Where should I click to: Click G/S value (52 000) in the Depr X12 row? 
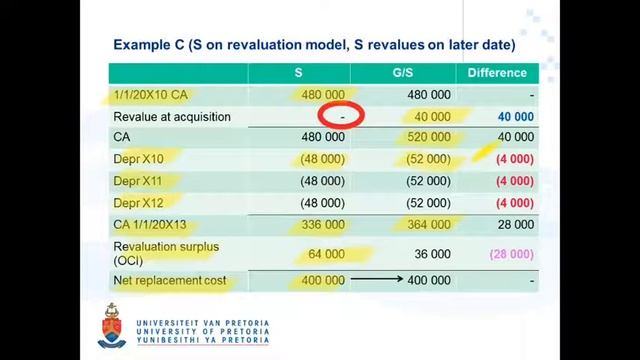click(429, 203)
